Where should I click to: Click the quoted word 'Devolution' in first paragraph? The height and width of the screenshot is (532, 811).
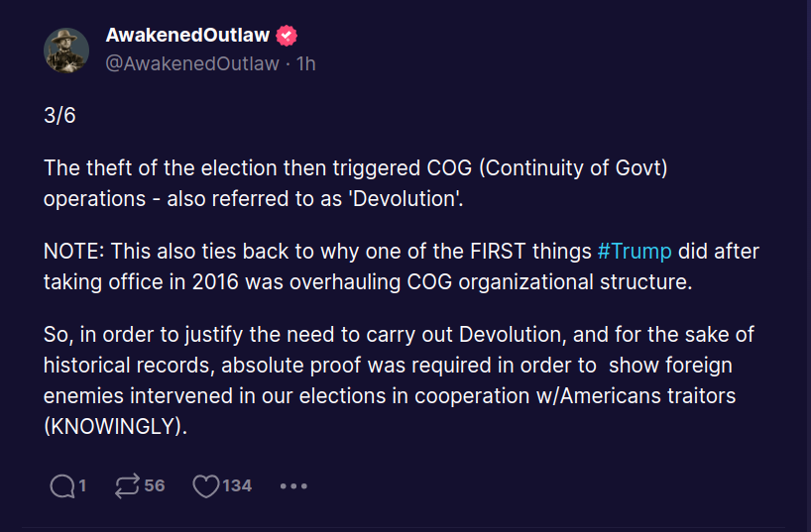404,197
